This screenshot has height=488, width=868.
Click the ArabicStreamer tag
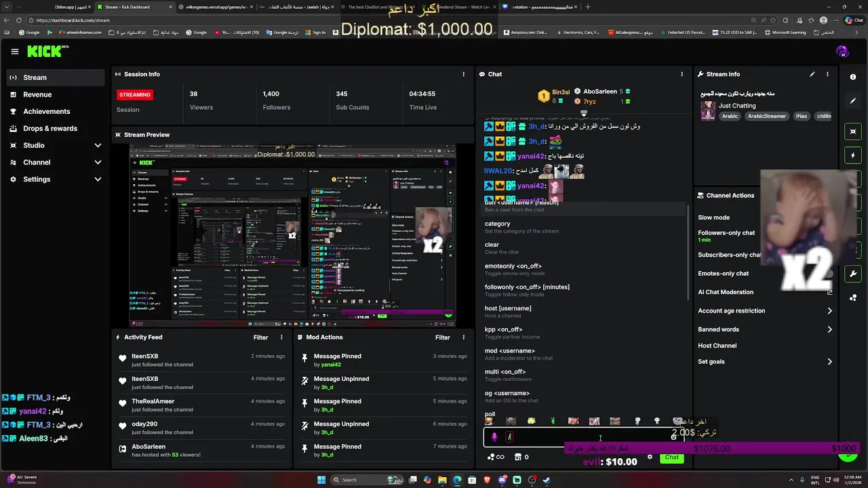tap(767, 116)
